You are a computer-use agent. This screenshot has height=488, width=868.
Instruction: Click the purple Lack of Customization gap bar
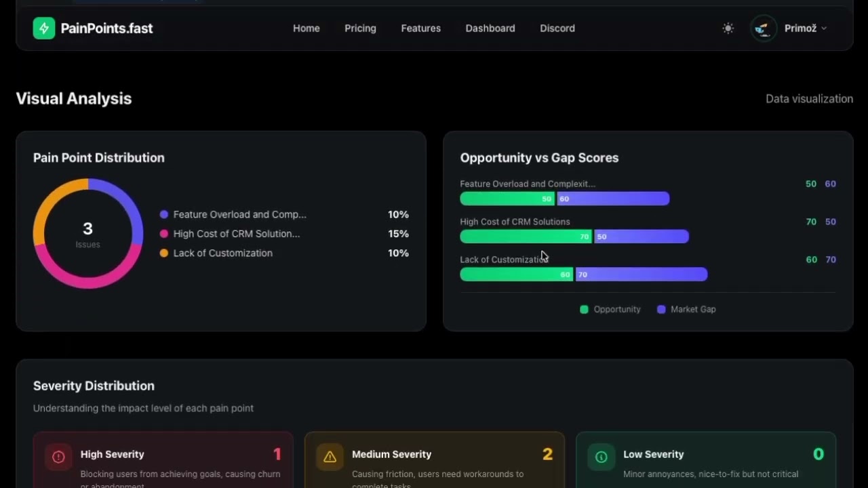click(x=642, y=274)
